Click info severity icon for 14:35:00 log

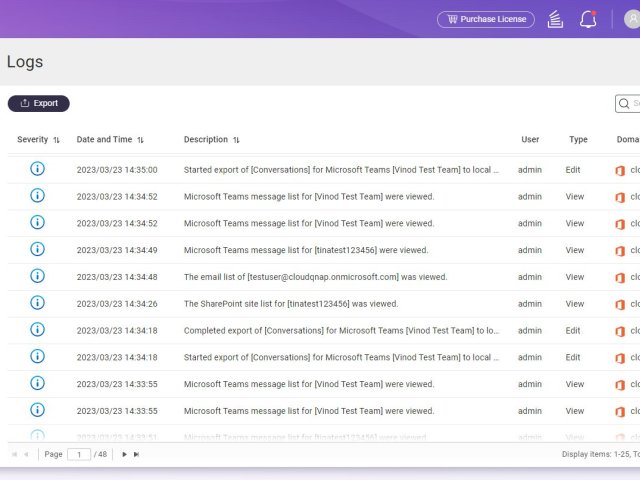(x=37, y=169)
